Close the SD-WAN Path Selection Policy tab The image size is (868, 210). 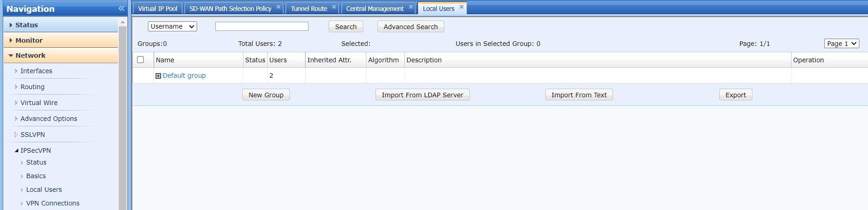279,7
